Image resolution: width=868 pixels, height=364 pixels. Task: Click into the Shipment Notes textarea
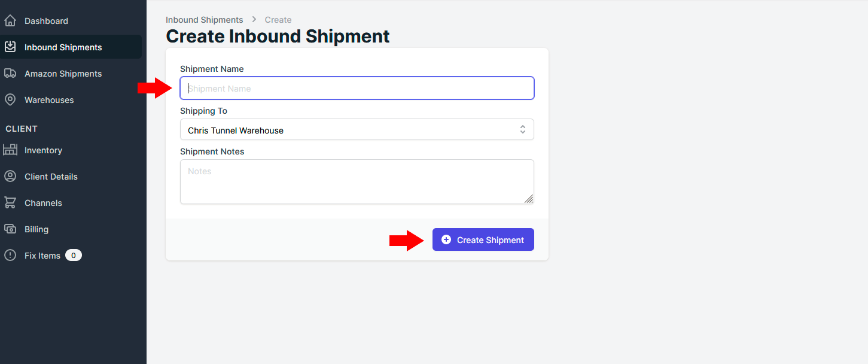click(357, 181)
